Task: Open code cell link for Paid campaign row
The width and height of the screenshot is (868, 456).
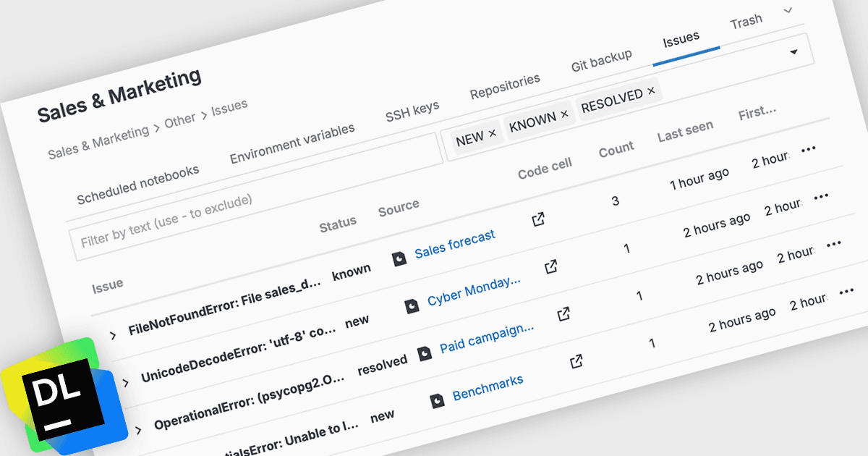Action: [x=563, y=313]
